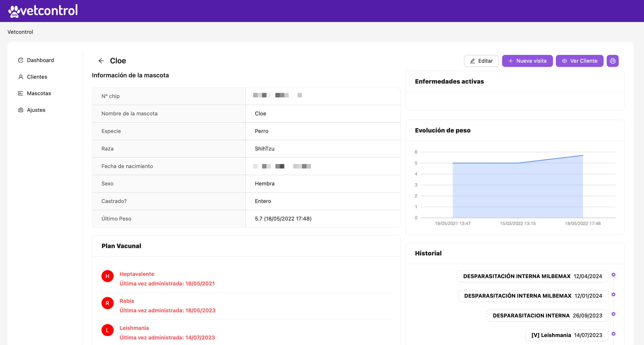Image resolution: width=644 pixels, height=345 pixels.
Task: Create a Nueva visita
Action: (527, 61)
